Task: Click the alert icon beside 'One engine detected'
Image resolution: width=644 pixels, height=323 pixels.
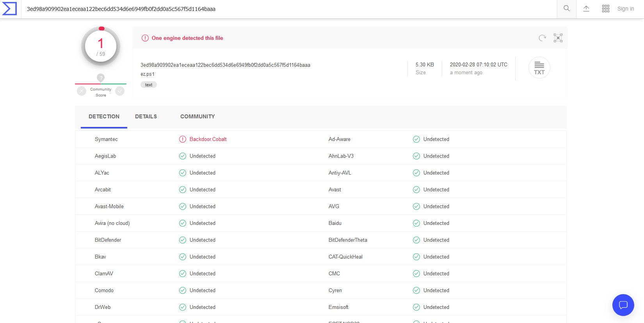Action: [x=145, y=38]
